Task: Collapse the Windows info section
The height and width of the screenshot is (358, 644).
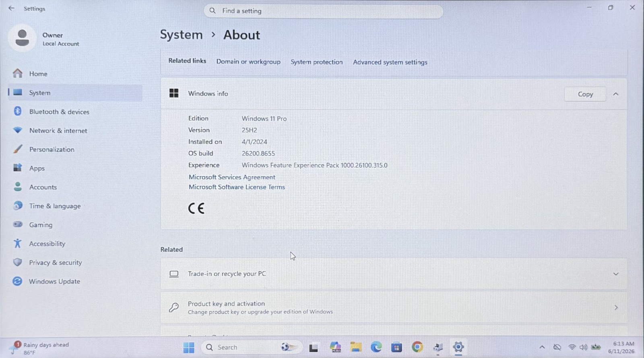Action: (615, 94)
